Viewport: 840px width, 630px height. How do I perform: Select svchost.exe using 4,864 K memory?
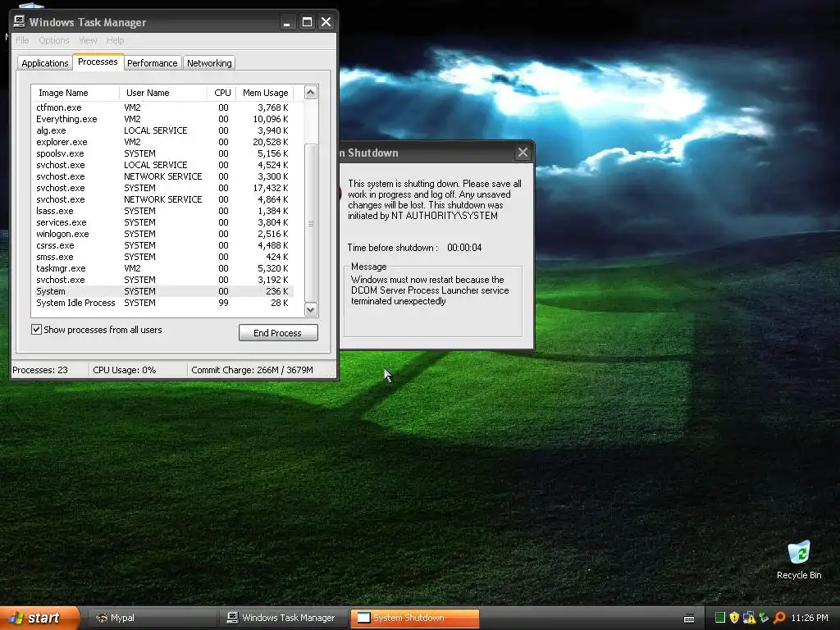coord(162,199)
